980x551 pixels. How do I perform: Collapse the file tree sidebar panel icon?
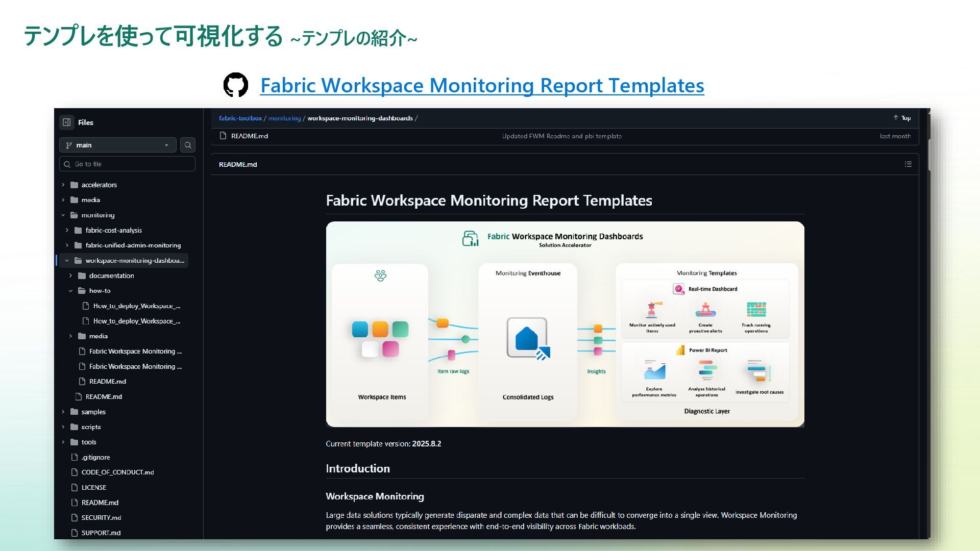[x=66, y=122]
